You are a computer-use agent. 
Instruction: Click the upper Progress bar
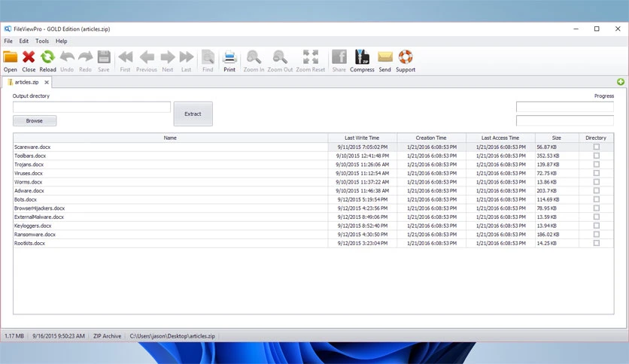point(565,107)
